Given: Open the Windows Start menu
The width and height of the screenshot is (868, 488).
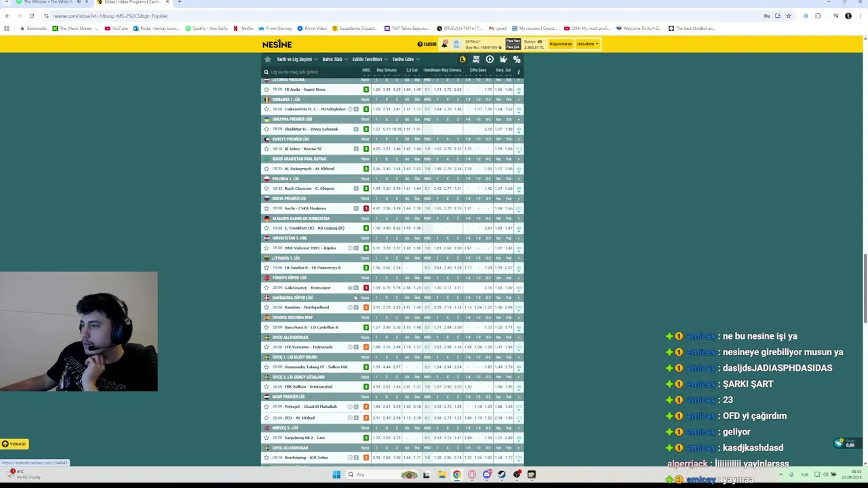Looking at the screenshot, I should click(x=336, y=474).
